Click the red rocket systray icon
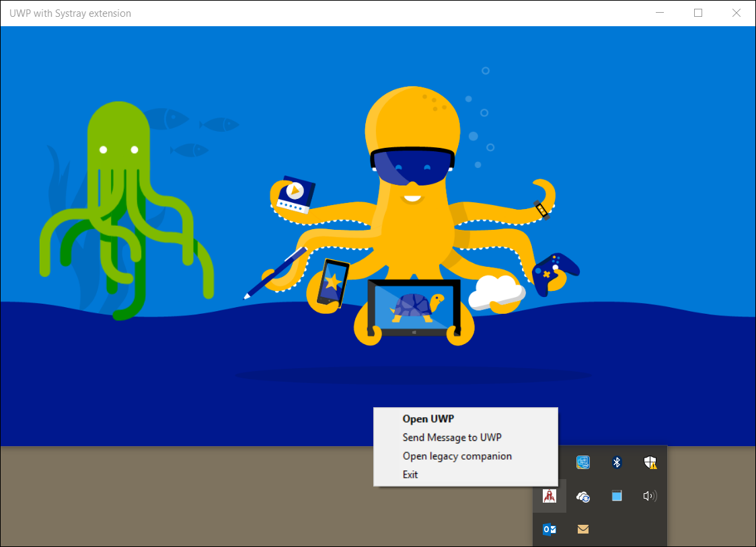 point(550,496)
